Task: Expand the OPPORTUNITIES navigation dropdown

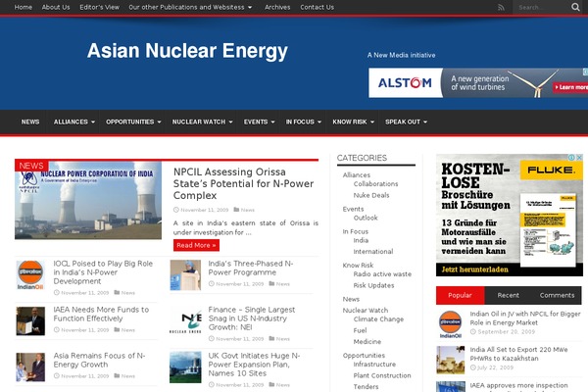Action: pyautogui.click(x=133, y=122)
